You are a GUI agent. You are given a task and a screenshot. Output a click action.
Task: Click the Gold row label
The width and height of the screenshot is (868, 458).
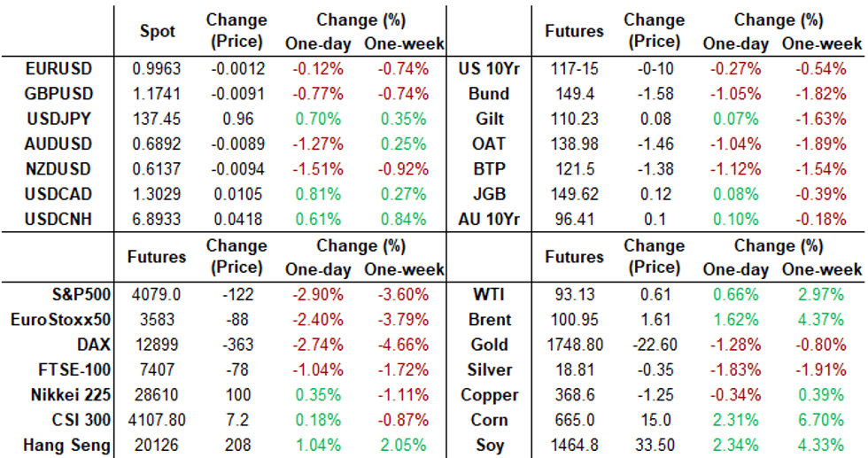pos(490,345)
